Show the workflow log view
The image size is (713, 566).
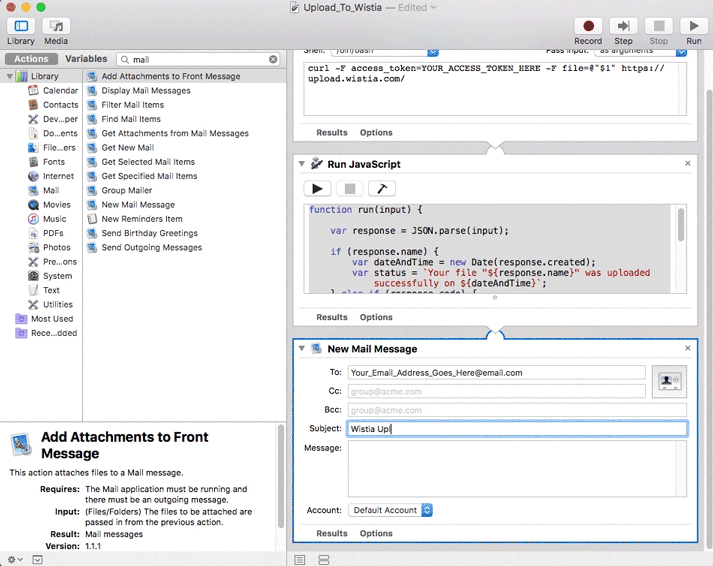[300, 560]
